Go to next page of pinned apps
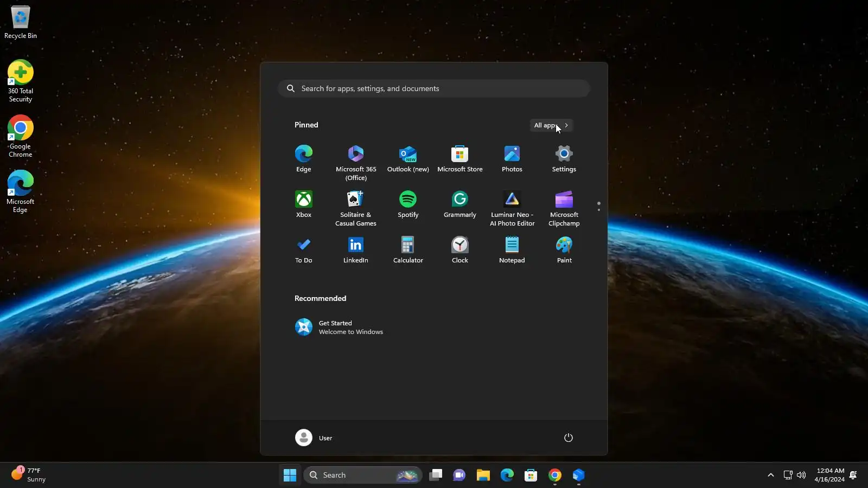This screenshot has height=488, width=868. [x=599, y=210]
